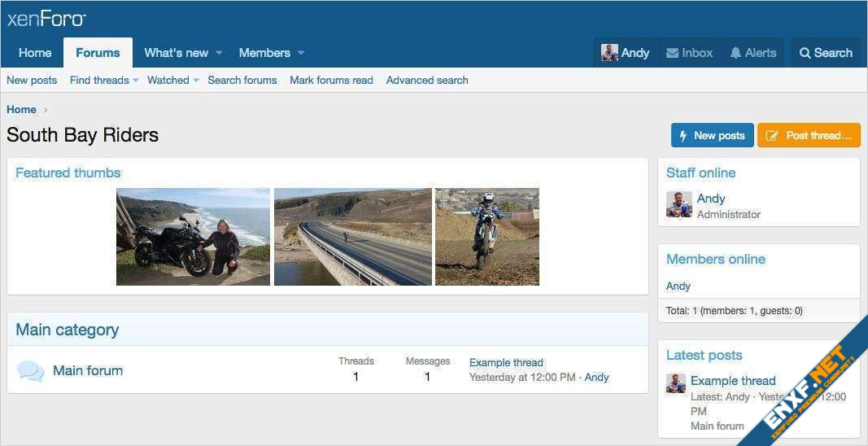Click the orange Post thread button
Screen dimensions: 868x446
click(x=809, y=135)
